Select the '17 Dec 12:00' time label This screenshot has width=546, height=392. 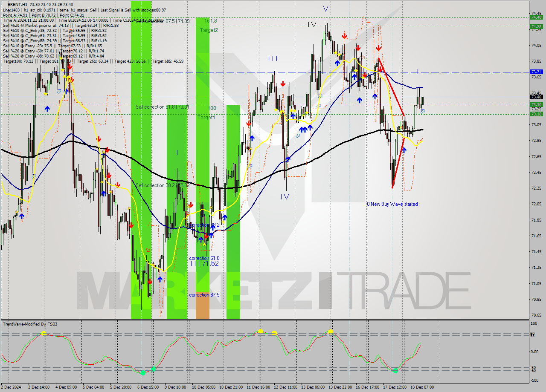395,387
